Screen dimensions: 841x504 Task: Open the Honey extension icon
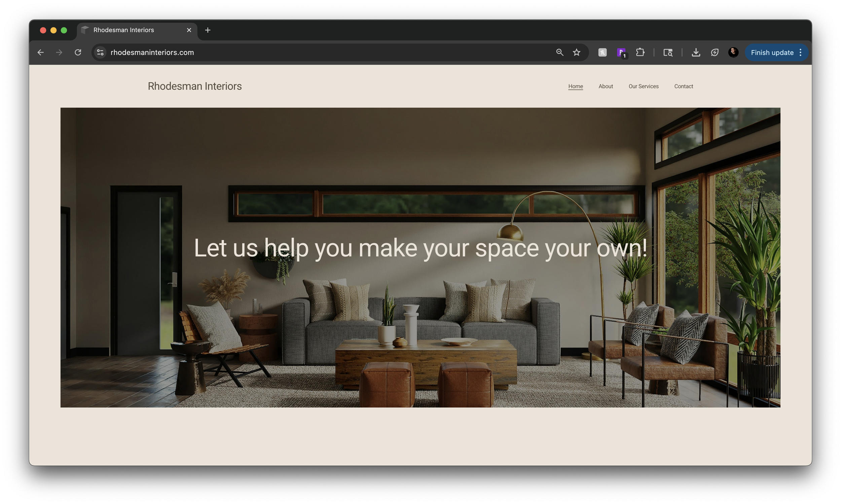(602, 52)
